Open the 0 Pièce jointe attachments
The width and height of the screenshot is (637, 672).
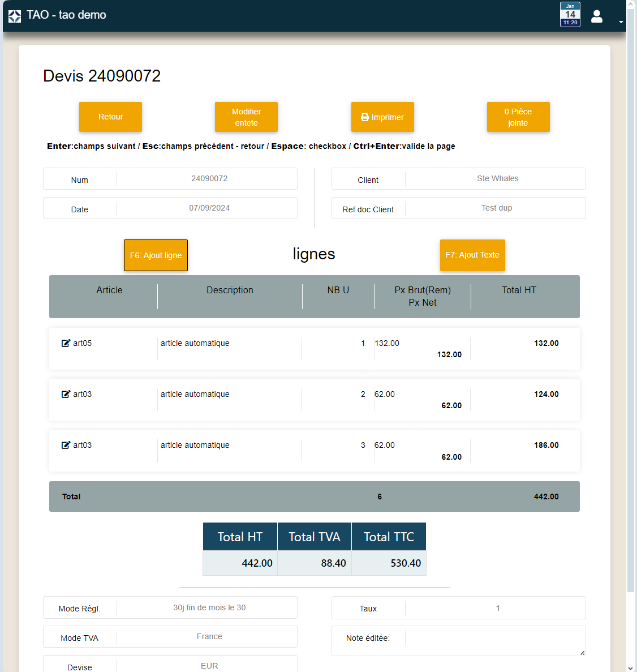[x=518, y=117]
